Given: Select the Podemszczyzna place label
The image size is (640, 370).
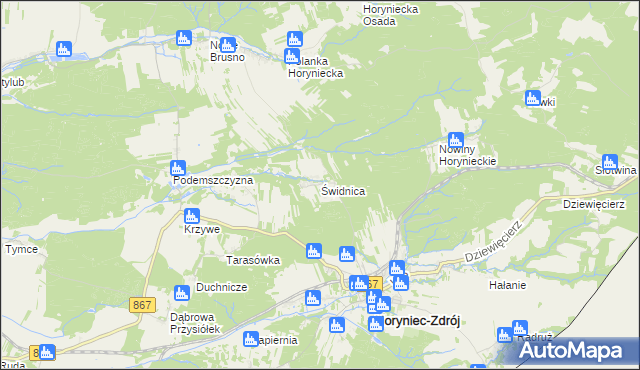Looking at the screenshot, I should [213, 180].
